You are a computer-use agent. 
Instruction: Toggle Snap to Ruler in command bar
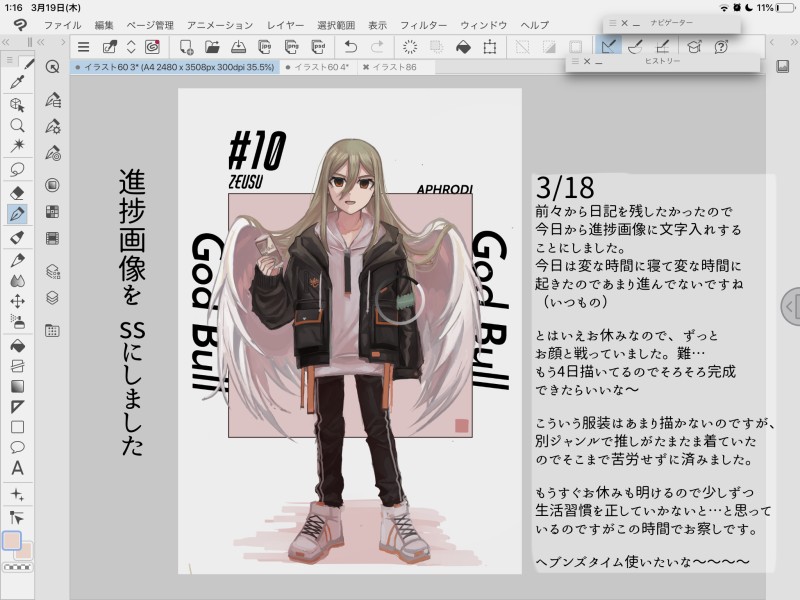click(607, 47)
